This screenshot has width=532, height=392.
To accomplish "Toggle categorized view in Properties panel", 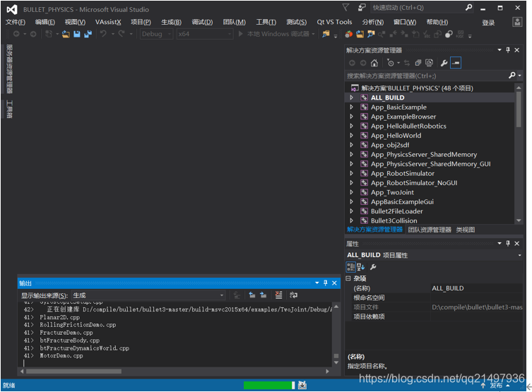I will (350, 267).
